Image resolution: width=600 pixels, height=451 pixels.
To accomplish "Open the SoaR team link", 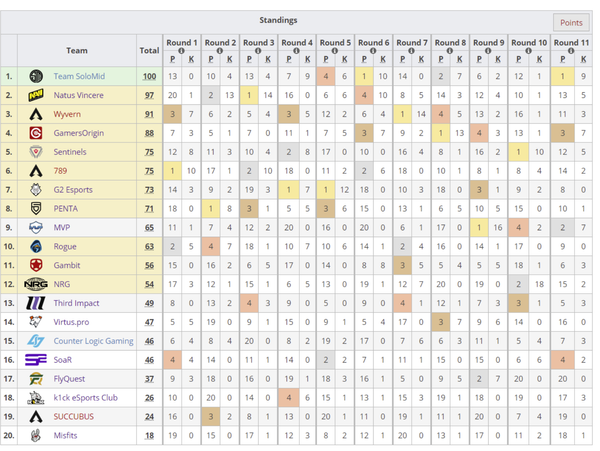I will pyautogui.click(x=63, y=360).
